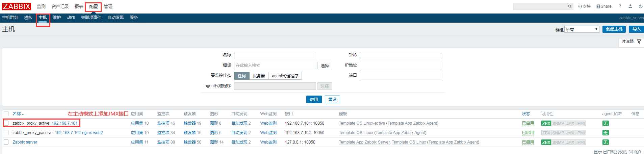The height and width of the screenshot is (154, 644).
Task: Click the 应用 filter button
Action: (x=314, y=99)
